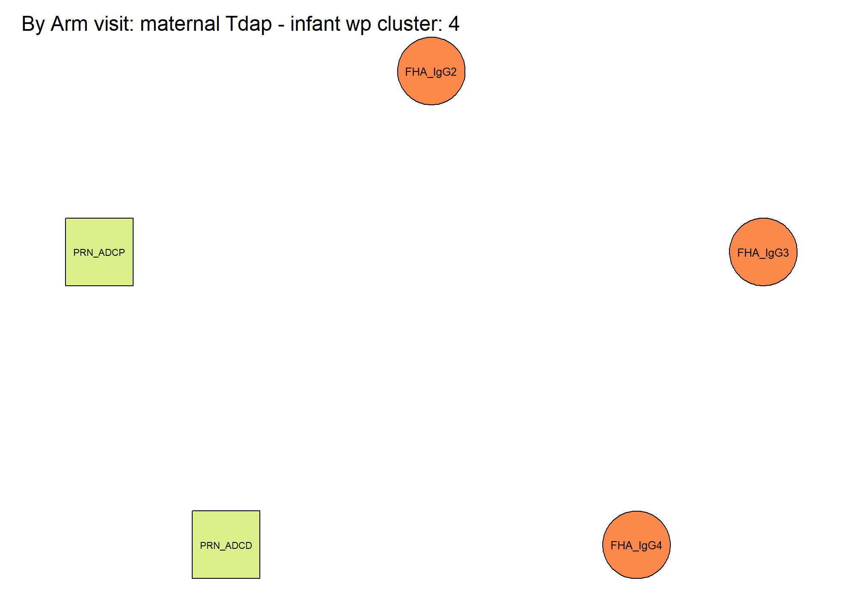Select the word 'infant' in the title

[315, 24]
